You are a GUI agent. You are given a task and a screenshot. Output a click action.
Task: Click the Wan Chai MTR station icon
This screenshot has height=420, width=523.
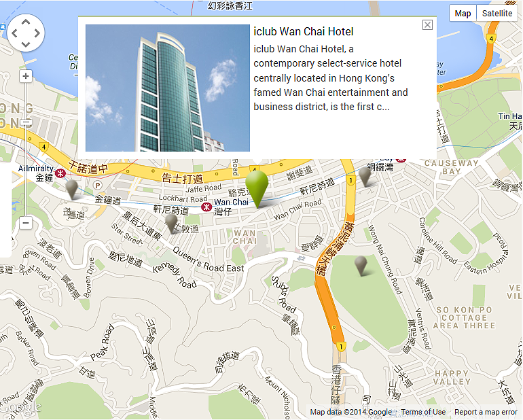click(206, 207)
